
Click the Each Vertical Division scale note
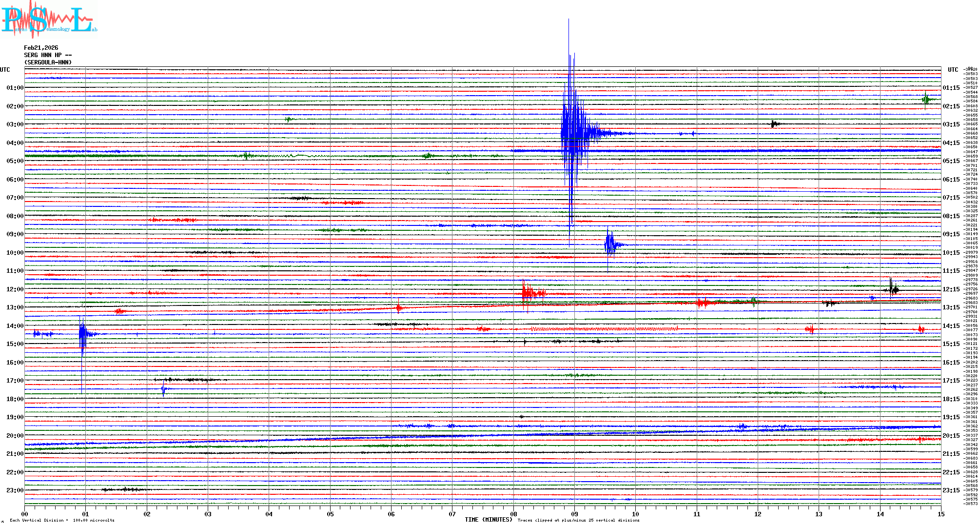tap(62, 520)
